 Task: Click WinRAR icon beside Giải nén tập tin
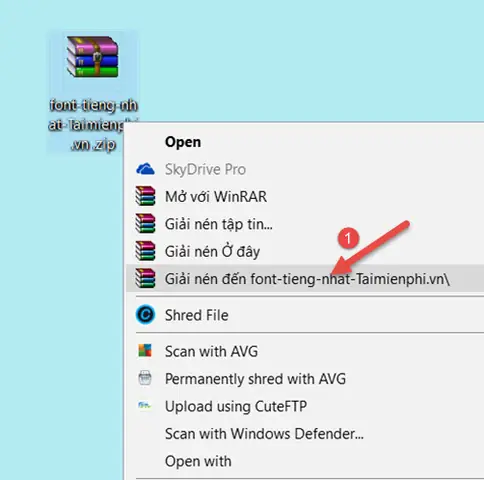click(145, 223)
